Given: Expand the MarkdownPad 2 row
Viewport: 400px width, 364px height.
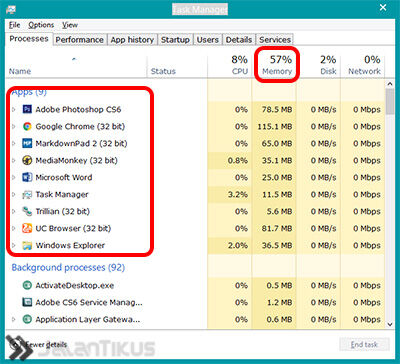Looking at the screenshot, I should [x=14, y=143].
